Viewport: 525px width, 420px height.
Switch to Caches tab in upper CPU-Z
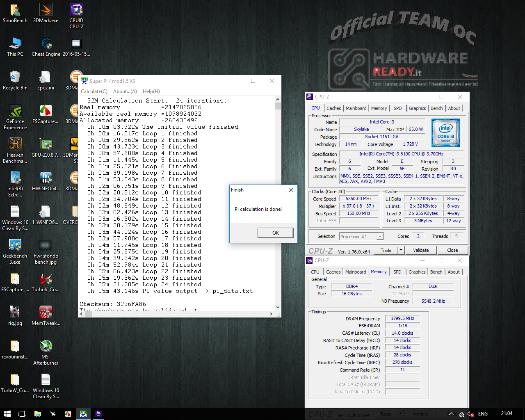tap(333, 108)
